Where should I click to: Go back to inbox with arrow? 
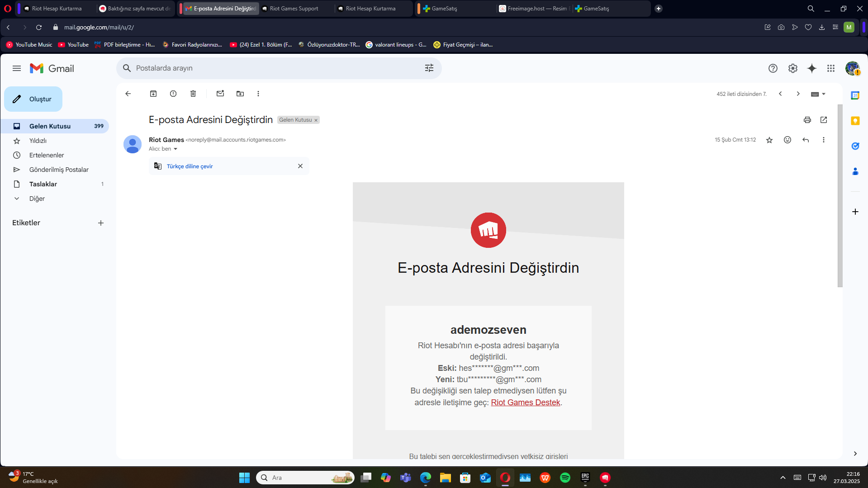point(128,94)
